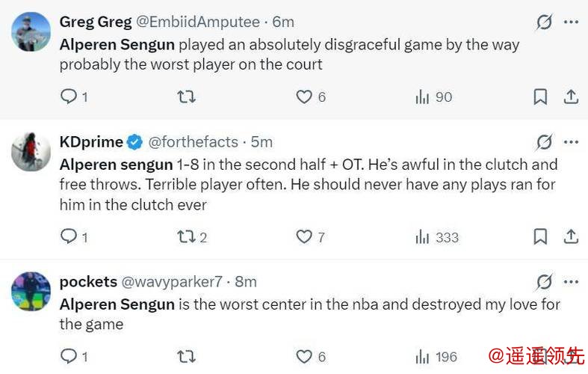588x374 pixels.
Task: Open @forthefacts profile handle
Action: click(x=193, y=141)
